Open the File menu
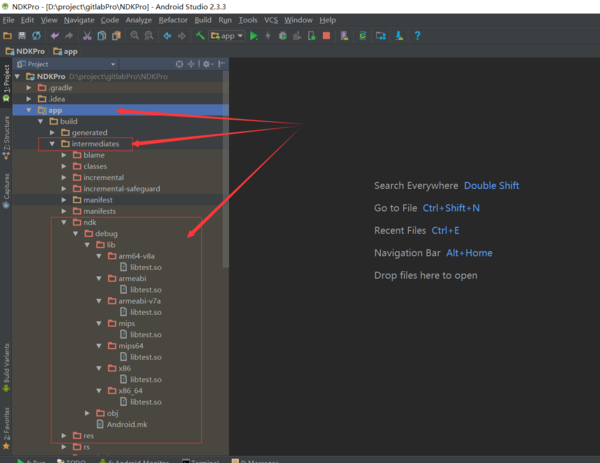The height and width of the screenshot is (463, 600). point(8,20)
